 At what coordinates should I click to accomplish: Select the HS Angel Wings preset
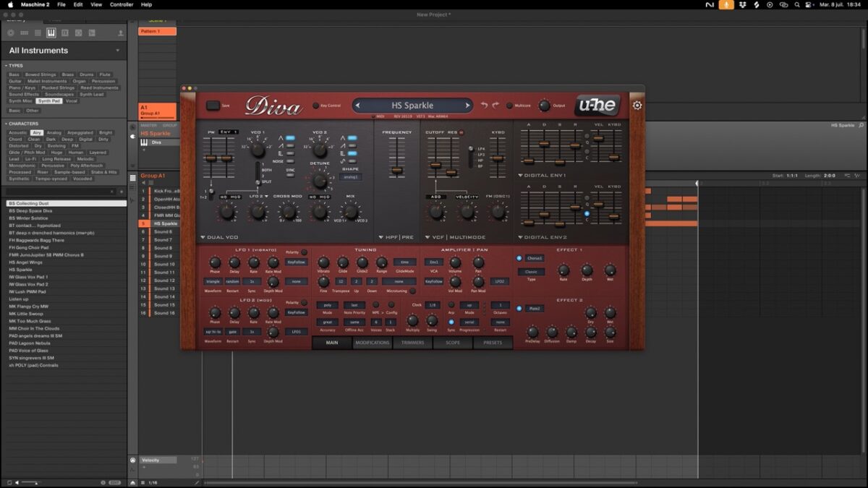pyautogui.click(x=26, y=262)
